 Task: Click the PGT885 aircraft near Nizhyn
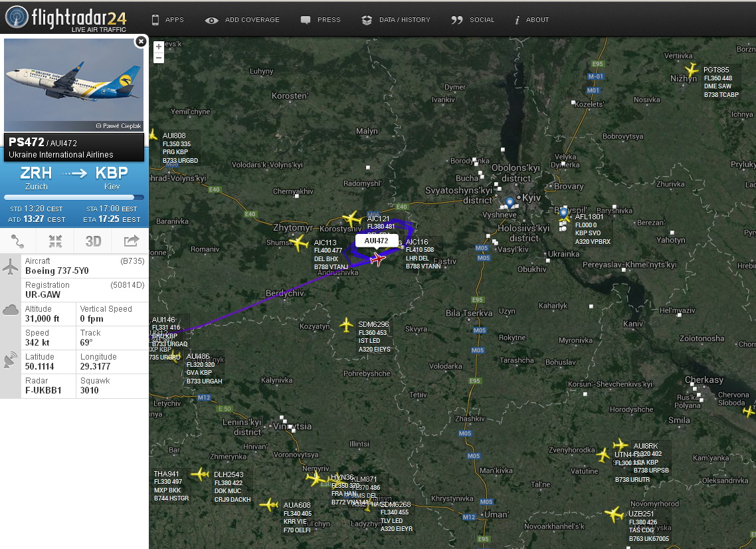pyautogui.click(x=692, y=70)
